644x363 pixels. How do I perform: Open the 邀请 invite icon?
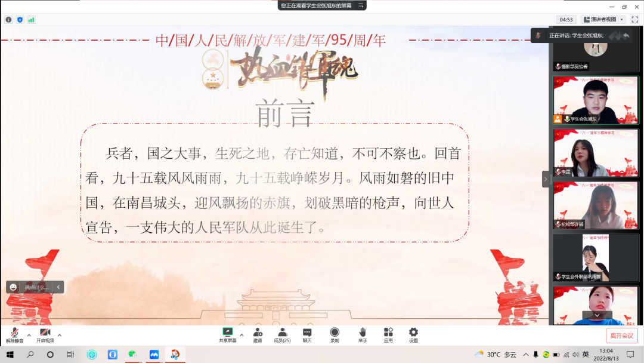258,334
